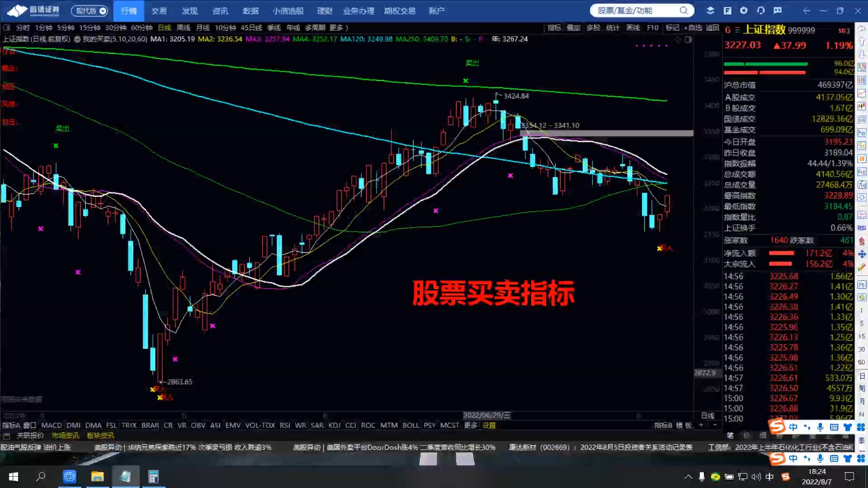Select the KDJ indicator tab
The height and width of the screenshot is (488, 868).
pyautogui.click(x=335, y=425)
